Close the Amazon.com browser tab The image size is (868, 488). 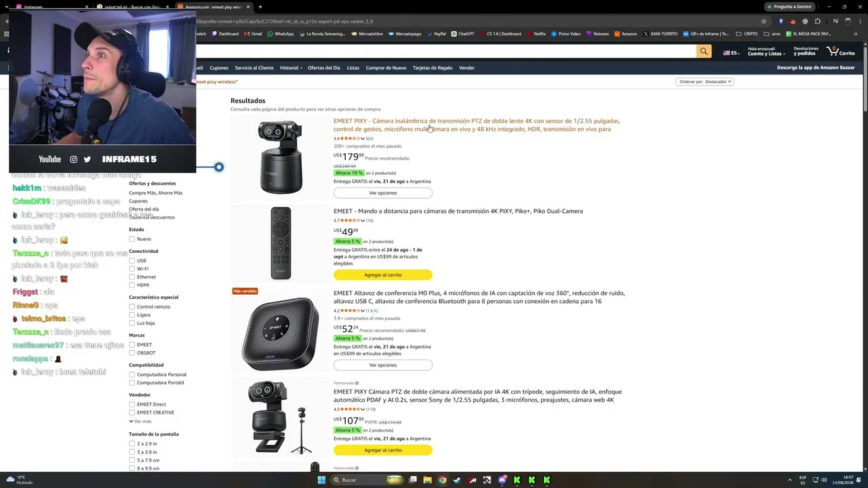(248, 7)
